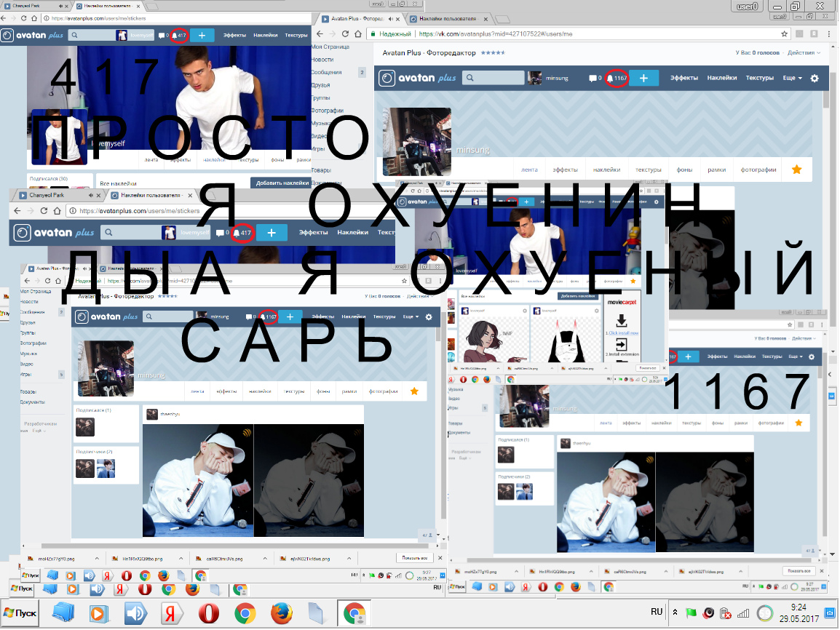
Task: Click plus button in the middle-left stickers window
Action: (x=272, y=233)
